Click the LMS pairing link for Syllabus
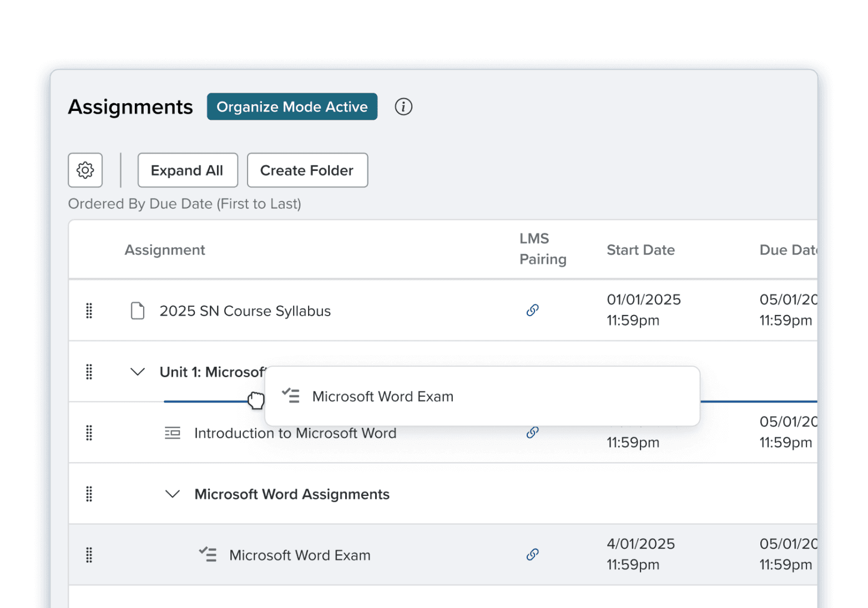The height and width of the screenshot is (608, 868). [x=532, y=310]
